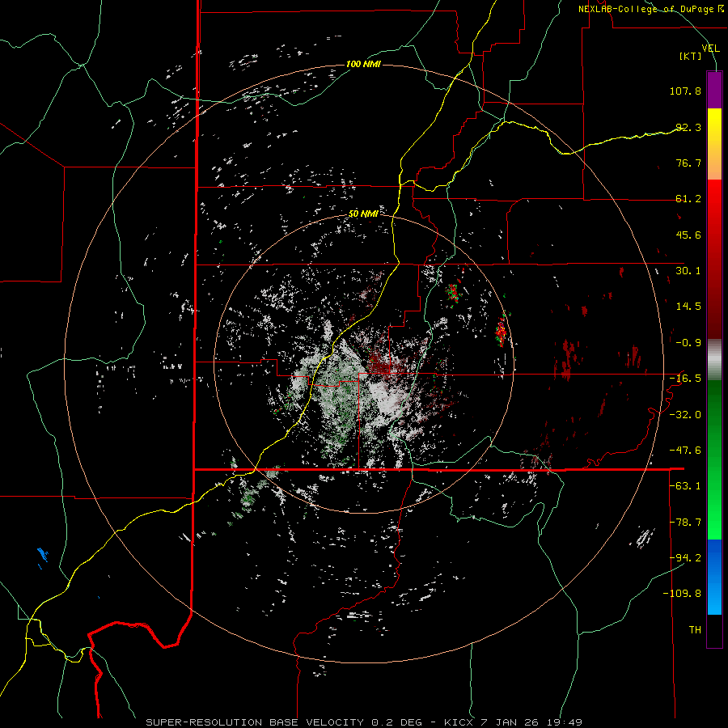
Task: Pick the green segment of velocity color bar
Action: pyautogui.click(x=714, y=459)
